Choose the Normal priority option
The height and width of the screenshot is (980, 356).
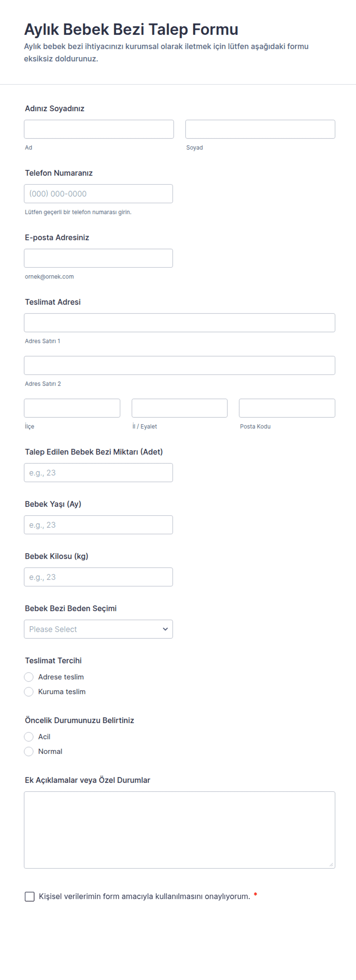(29, 752)
